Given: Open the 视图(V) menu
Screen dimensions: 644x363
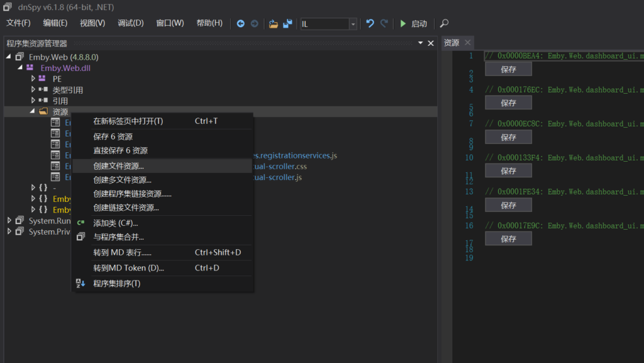Looking at the screenshot, I should 92,23.
